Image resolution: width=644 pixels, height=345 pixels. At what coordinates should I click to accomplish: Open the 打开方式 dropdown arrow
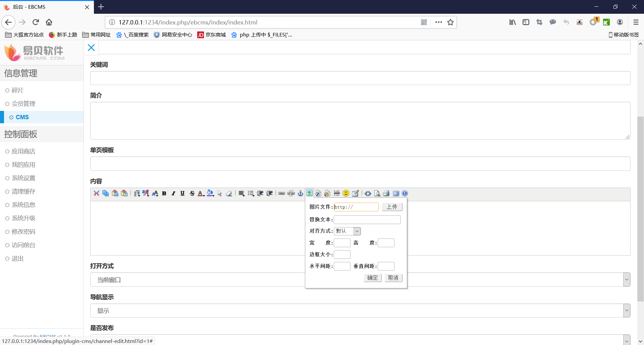point(627,280)
